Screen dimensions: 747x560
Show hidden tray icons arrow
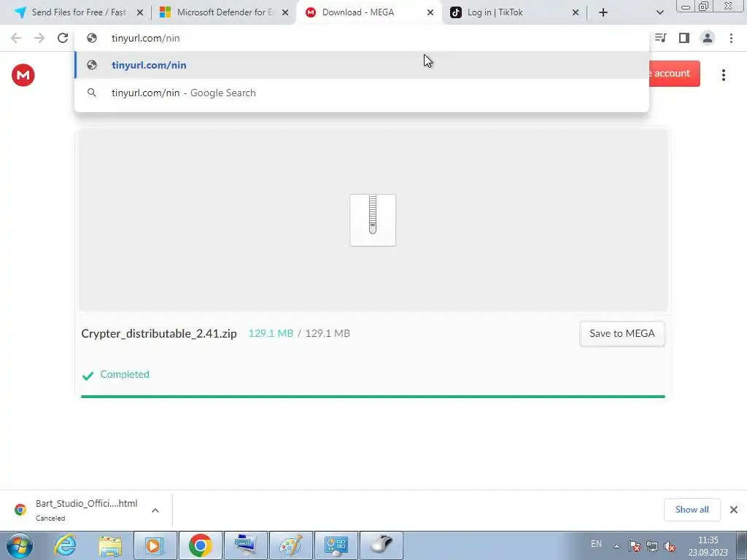(x=616, y=546)
